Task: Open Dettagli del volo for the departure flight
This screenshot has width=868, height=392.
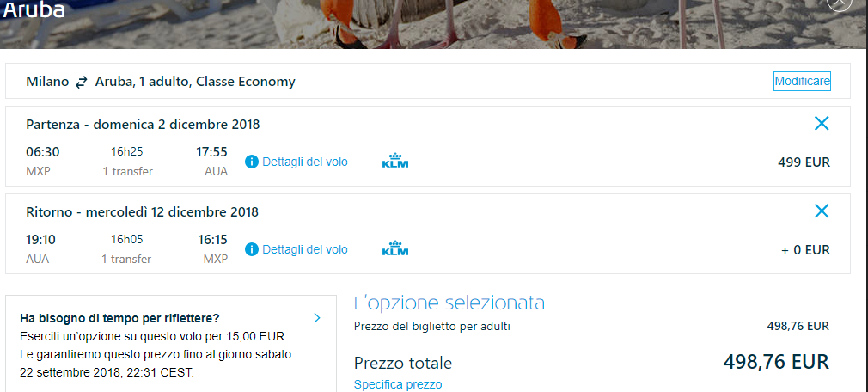Action: (305, 162)
